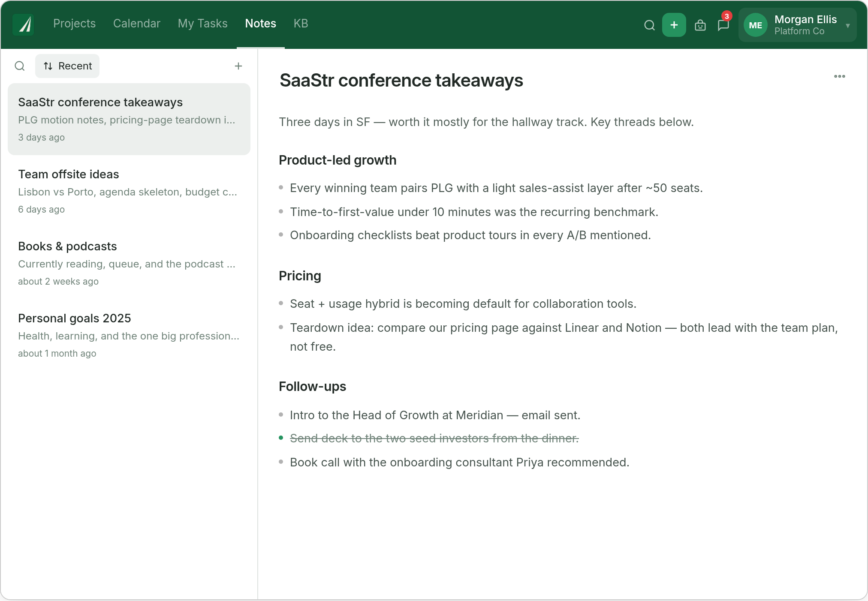Open My Tasks tab
868x601 pixels.
[x=202, y=24]
